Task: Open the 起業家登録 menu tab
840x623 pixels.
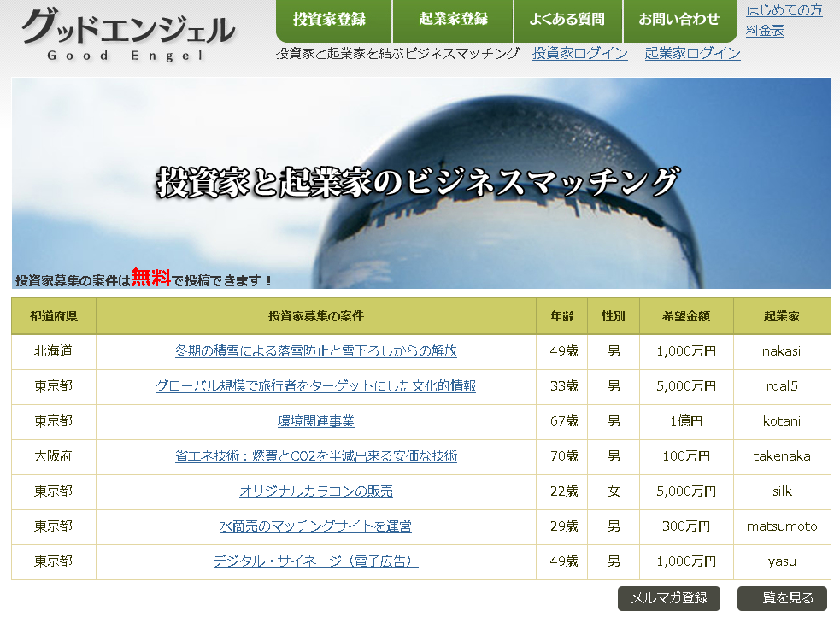Action: 453,21
